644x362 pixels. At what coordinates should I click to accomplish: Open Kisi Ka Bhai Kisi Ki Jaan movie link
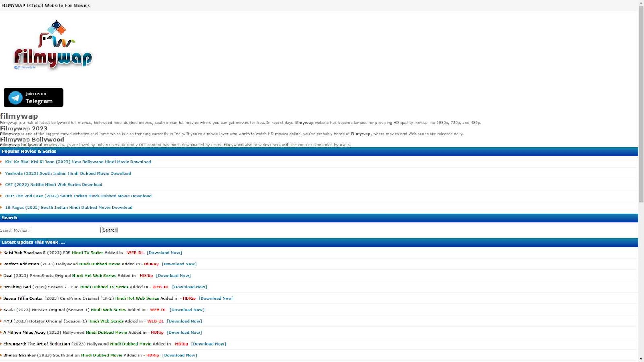(x=78, y=162)
